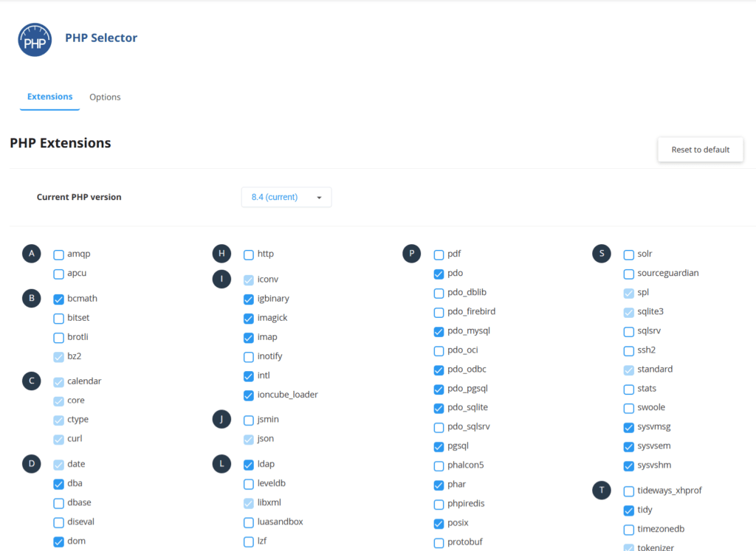Enable the pdo_firebird extension
The width and height of the screenshot is (756, 551).
[x=439, y=311]
